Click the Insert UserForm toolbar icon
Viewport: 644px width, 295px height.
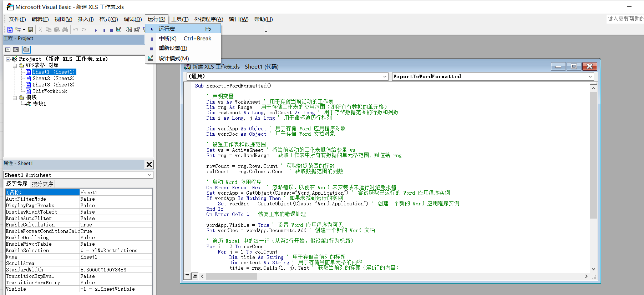tap(19, 30)
